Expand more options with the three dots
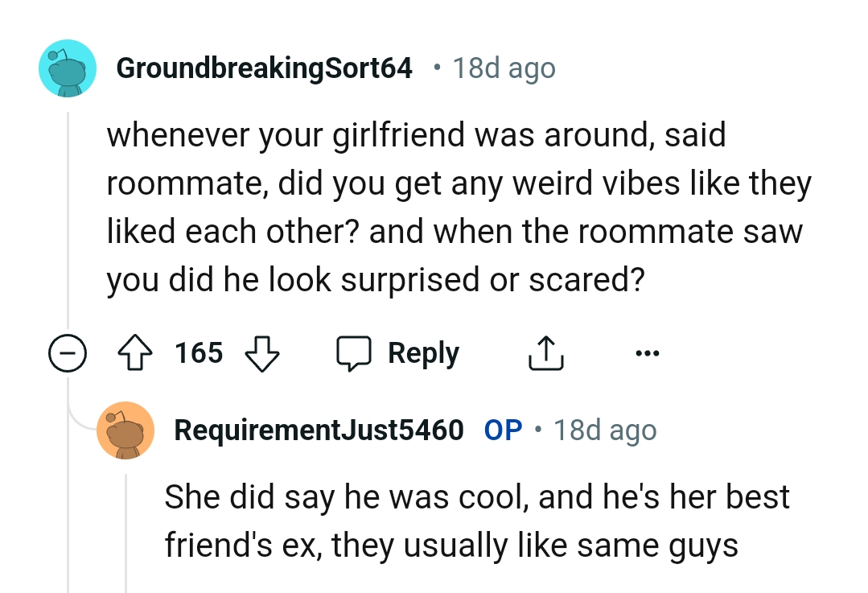 point(648,352)
